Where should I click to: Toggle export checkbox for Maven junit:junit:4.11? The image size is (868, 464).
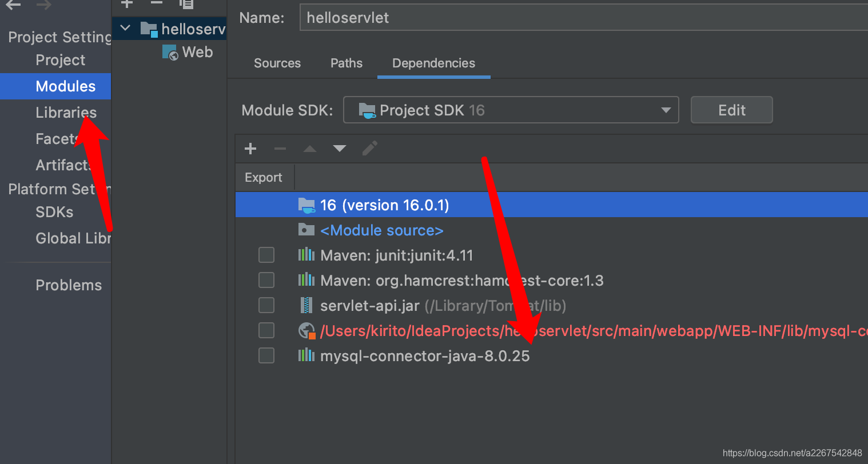tap(266, 255)
